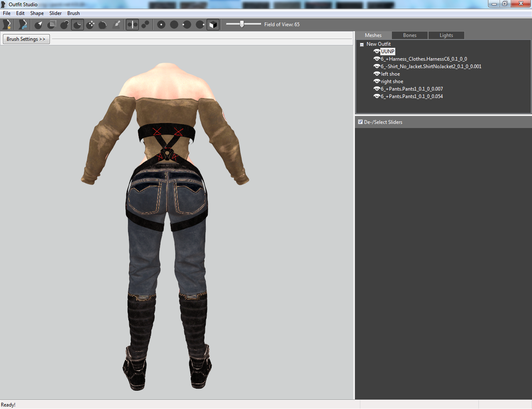Expand Brush Settings >> panel
The image size is (532, 409).
coord(26,39)
